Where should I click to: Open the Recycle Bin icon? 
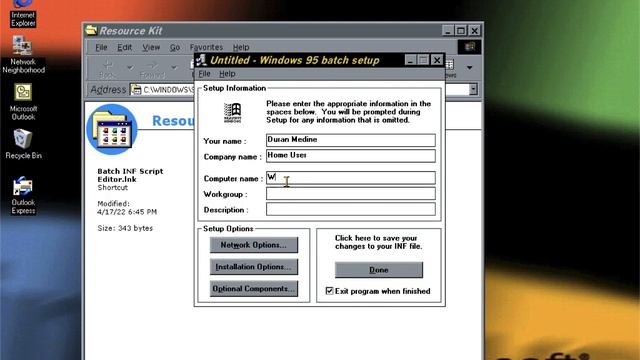(x=23, y=144)
